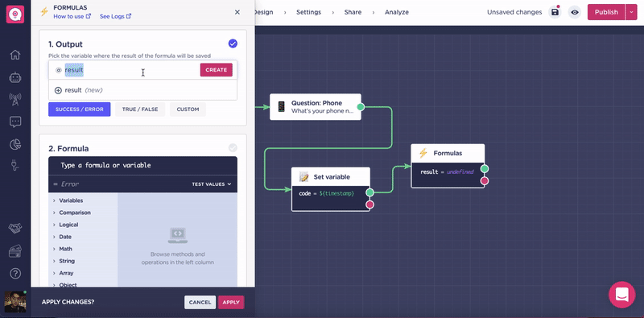Go to the Settings tab

point(308,12)
